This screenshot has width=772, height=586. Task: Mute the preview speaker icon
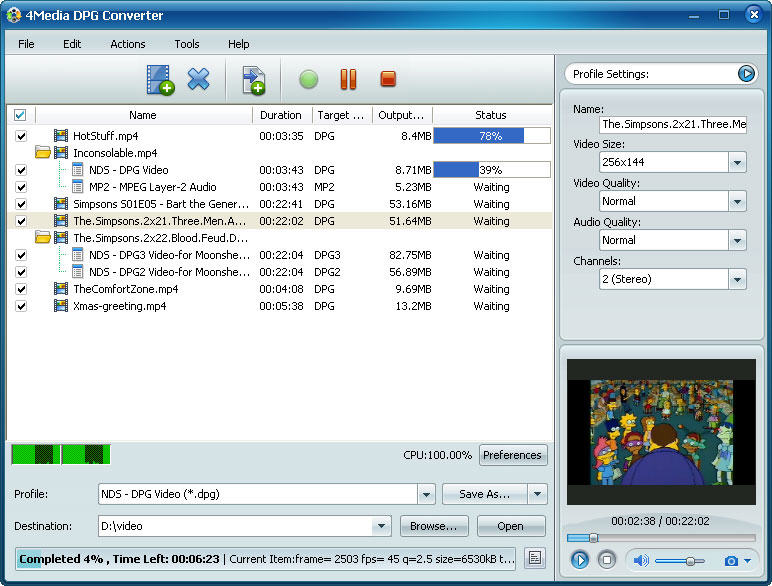click(641, 560)
